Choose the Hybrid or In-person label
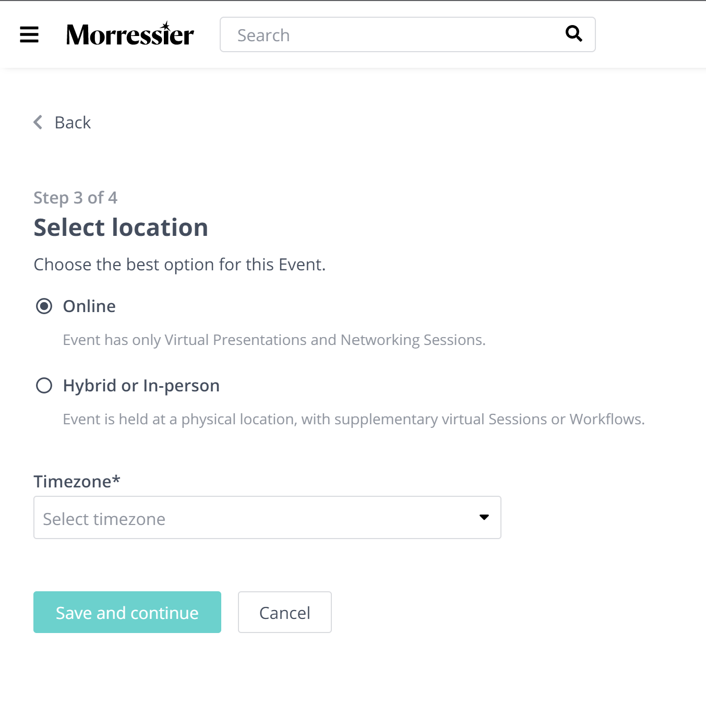 (x=141, y=386)
